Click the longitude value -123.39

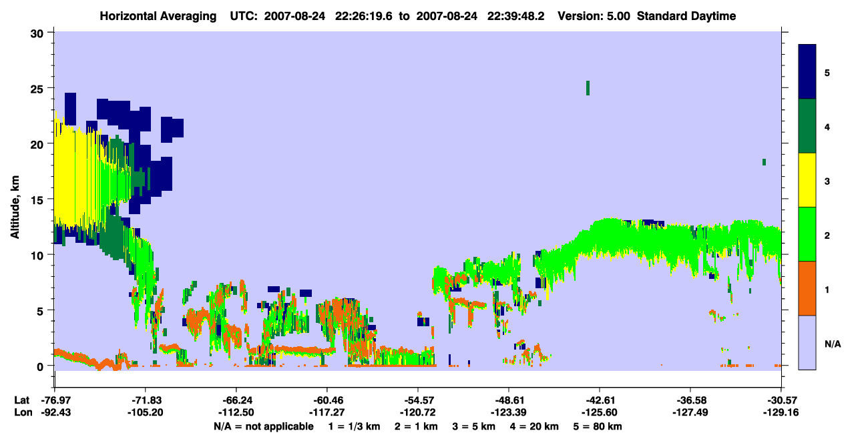pyautogui.click(x=509, y=412)
